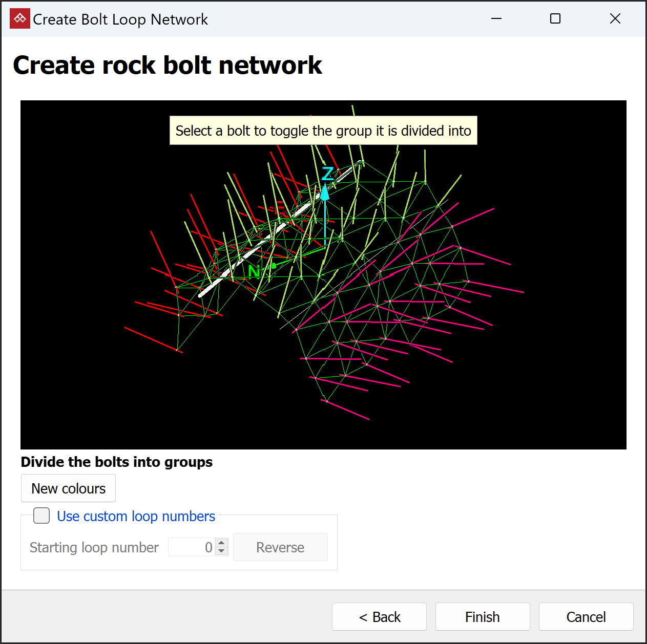Minimize the Create Bolt Loop Network window
Viewport: 647px width, 644px height.
pos(496,19)
